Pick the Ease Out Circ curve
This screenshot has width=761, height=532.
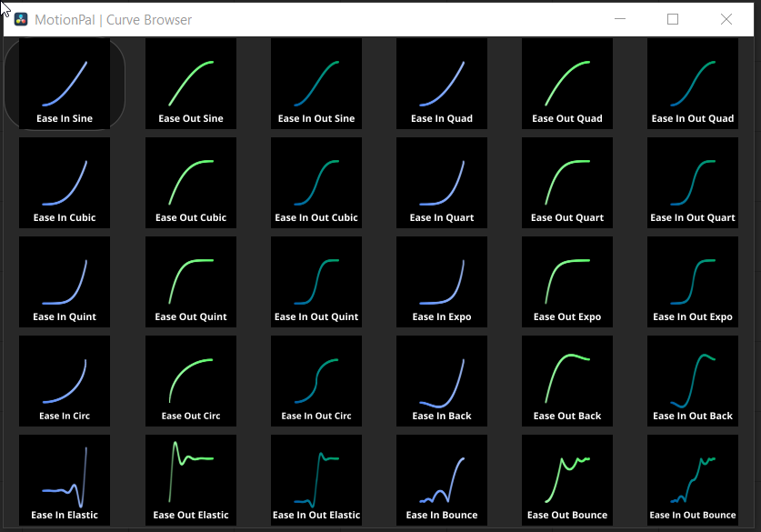(x=191, y=381)
